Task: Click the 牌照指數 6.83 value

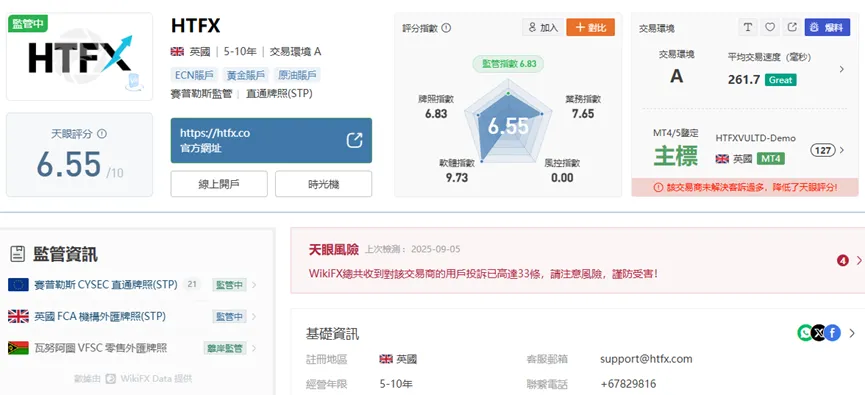Action: 436,114
